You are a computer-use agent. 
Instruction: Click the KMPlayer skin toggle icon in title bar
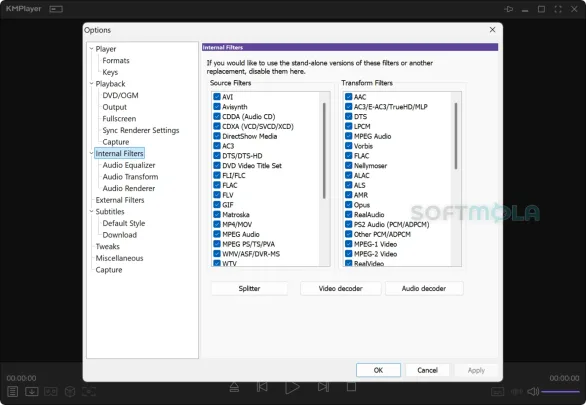coord(56,9)
